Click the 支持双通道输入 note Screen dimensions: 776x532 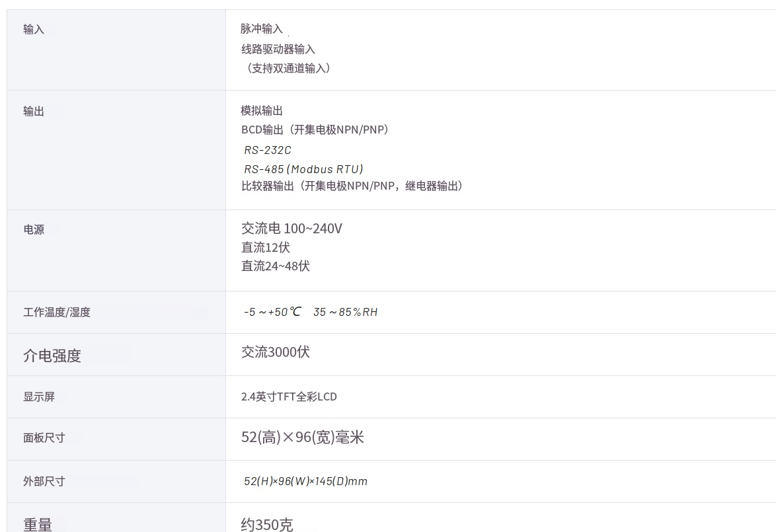click(x=286, y=68)
